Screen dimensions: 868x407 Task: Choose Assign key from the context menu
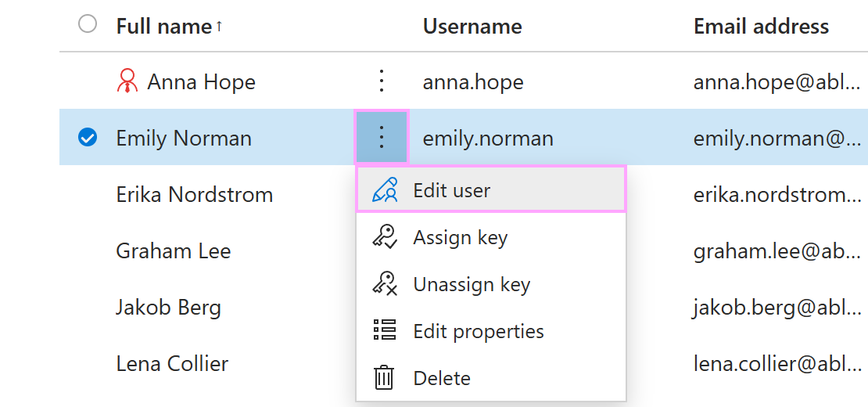[491, 237]
